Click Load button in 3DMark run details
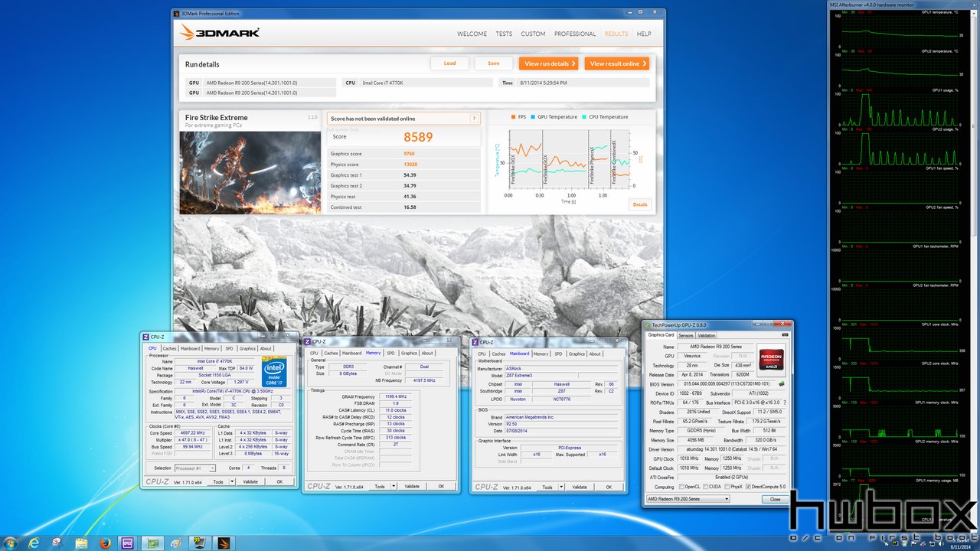Viewport: 980px width, 551px height. pos(449,64)
